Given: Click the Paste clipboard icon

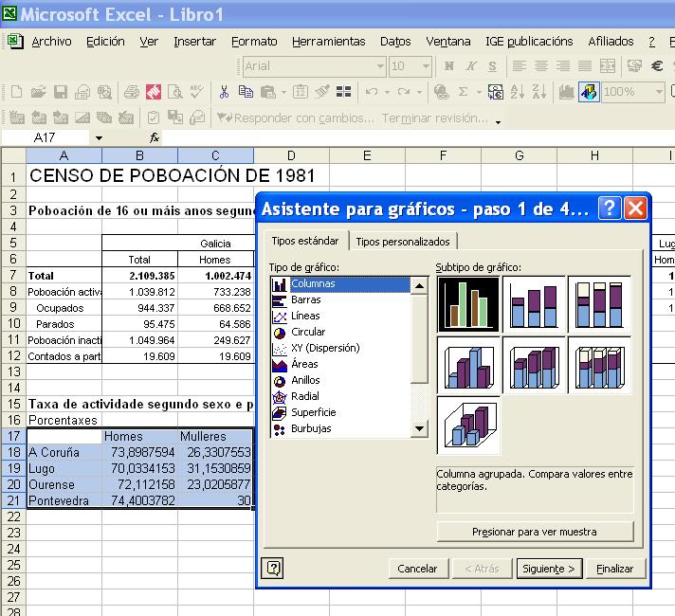Looking at the screenshot, I should pyautogui.click(x=267, y=92).
